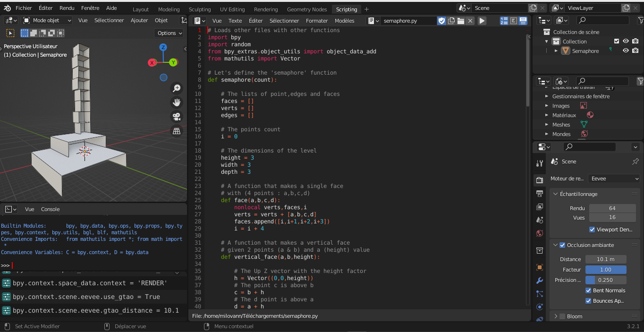The height and width of the screenshot is (332, 644).
Task: Open the text file folder icon
Action: [460, 21]
